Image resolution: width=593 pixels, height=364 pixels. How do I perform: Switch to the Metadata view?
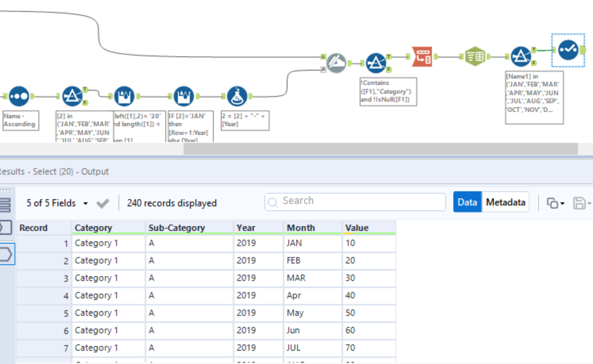pyautogui.click(x=506, y=202)
